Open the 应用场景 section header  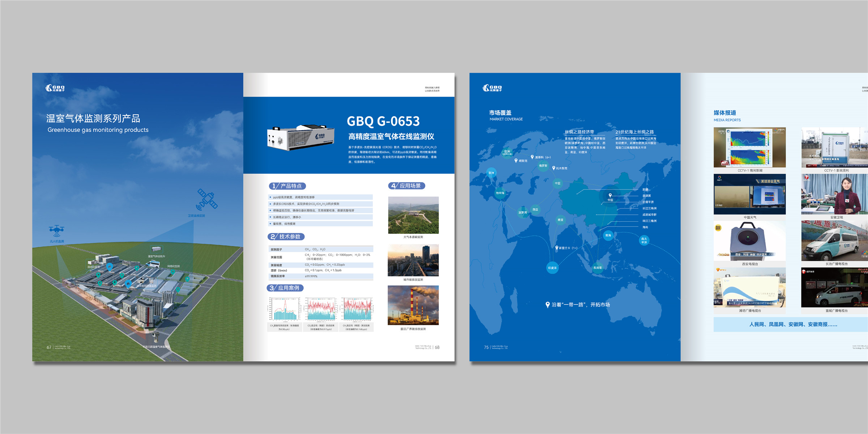tap(407, 186)
